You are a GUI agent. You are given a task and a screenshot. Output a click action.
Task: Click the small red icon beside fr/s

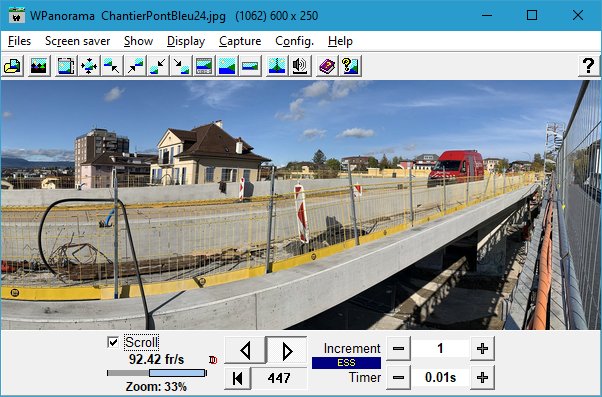pyautogui.click(x=213, y=360)
